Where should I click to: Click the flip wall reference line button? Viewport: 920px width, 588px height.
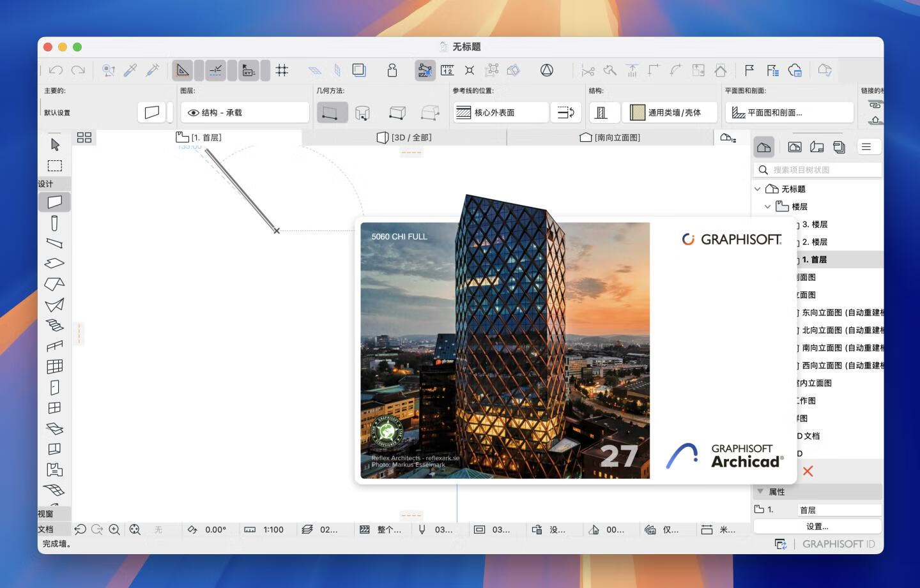[x=566, y=112]
